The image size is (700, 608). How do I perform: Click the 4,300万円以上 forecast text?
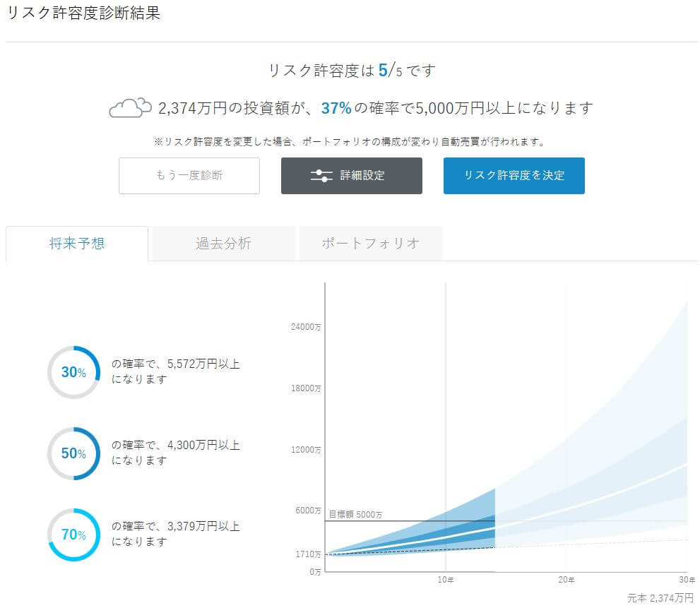tap(203, 445)
